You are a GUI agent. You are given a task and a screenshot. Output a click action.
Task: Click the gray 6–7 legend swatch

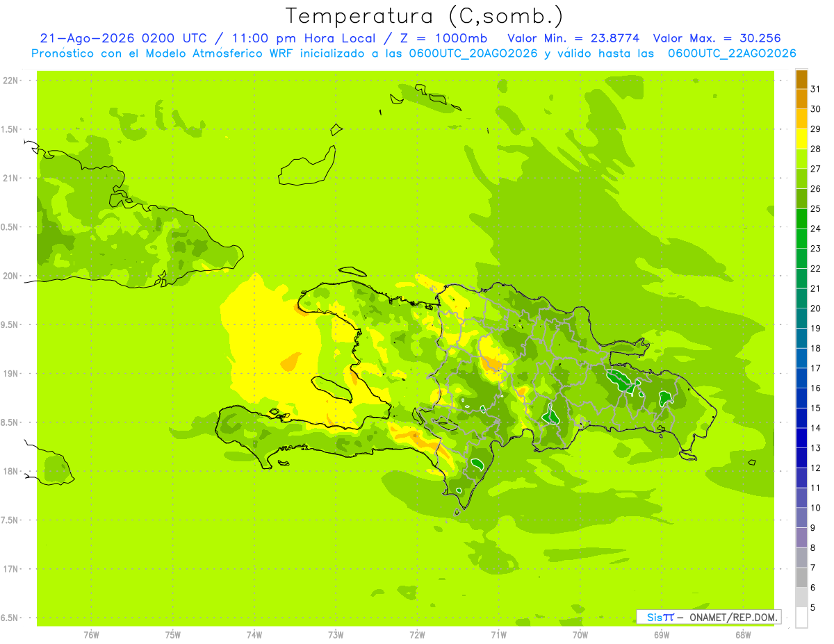801,577
